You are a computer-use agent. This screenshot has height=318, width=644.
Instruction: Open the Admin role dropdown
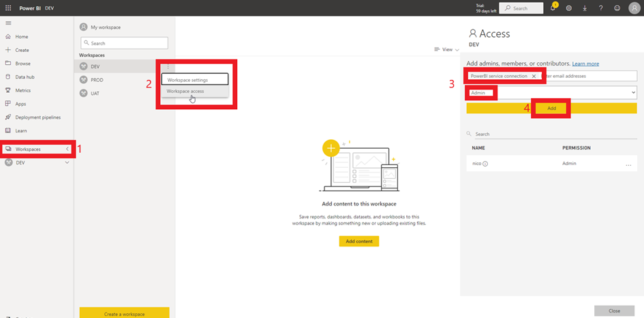coord(551,93)
